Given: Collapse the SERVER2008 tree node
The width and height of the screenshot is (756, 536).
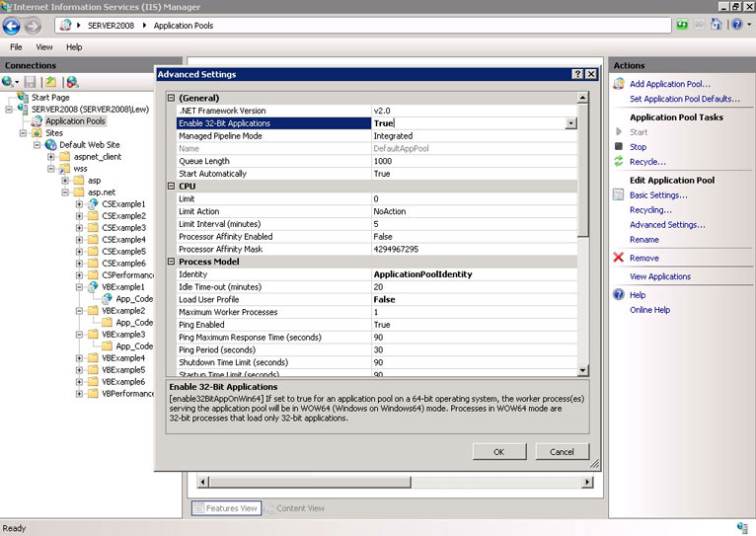Looking at the screenshot, I should [x=9, y=110].
